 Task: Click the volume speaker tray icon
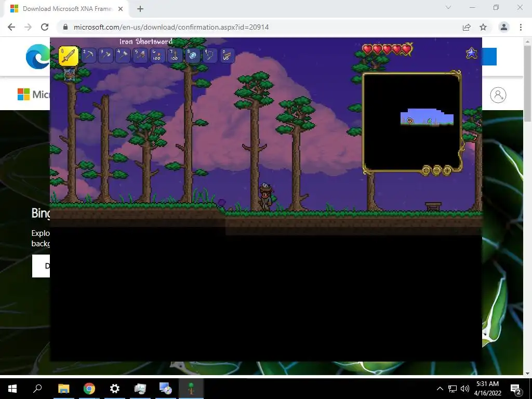(x=465, y=389)
